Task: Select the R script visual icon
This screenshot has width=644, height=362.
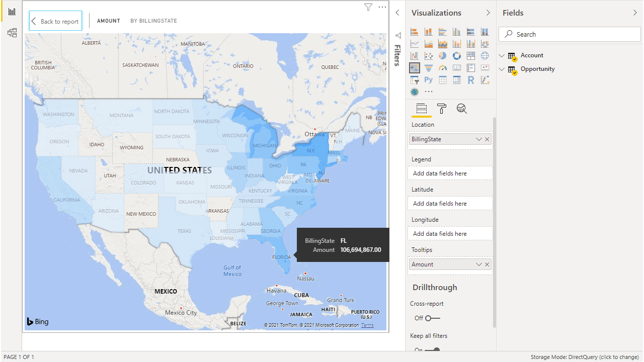Action: point(471,80)
